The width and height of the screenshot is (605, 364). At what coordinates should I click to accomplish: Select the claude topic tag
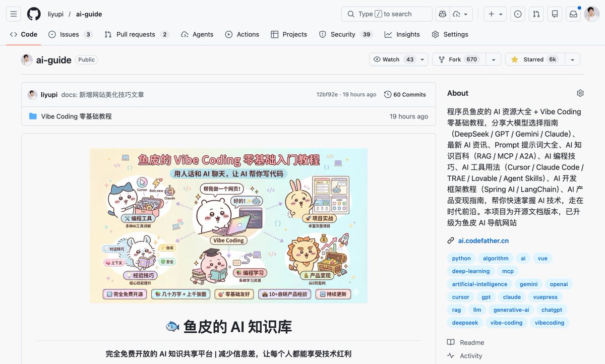pos(512,297)
